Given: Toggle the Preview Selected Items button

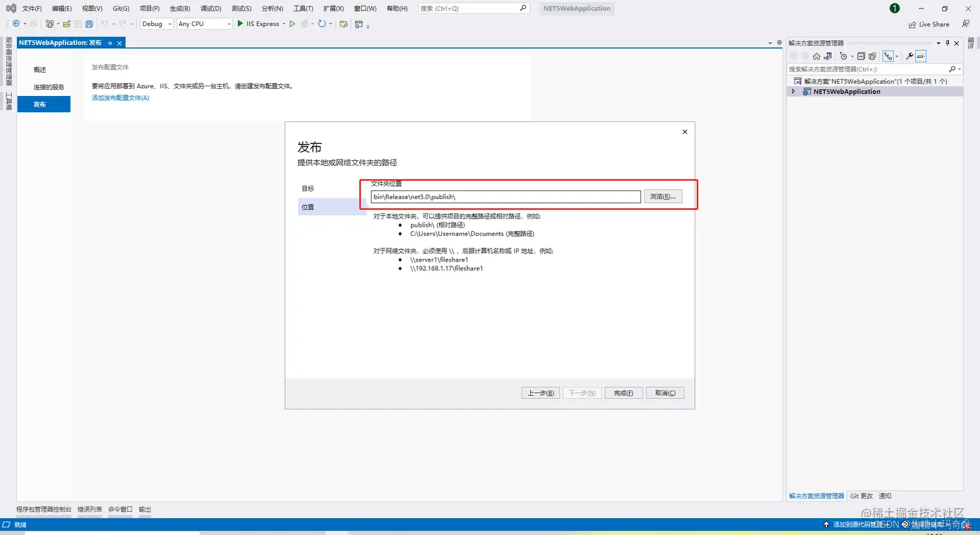Looking at the screenshot, I should tap(921, 56).
